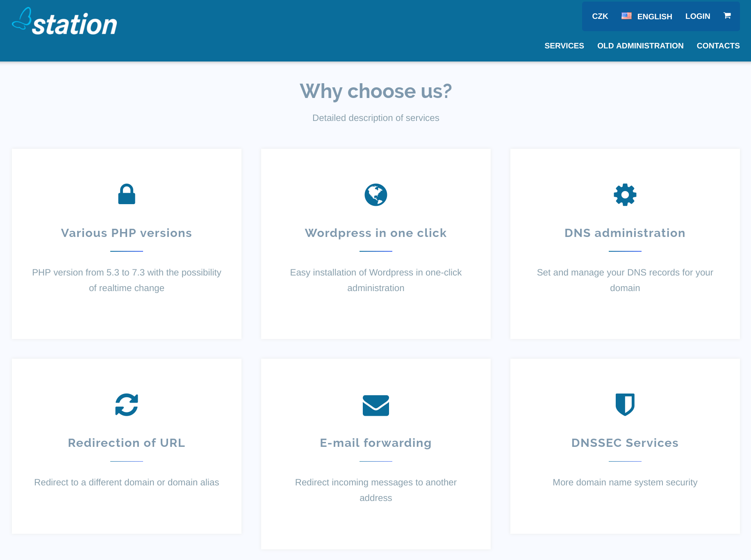Click Set and manage your DNS records text
The width and height of the screenshot is (751, 560).
[x=625, y=280]
